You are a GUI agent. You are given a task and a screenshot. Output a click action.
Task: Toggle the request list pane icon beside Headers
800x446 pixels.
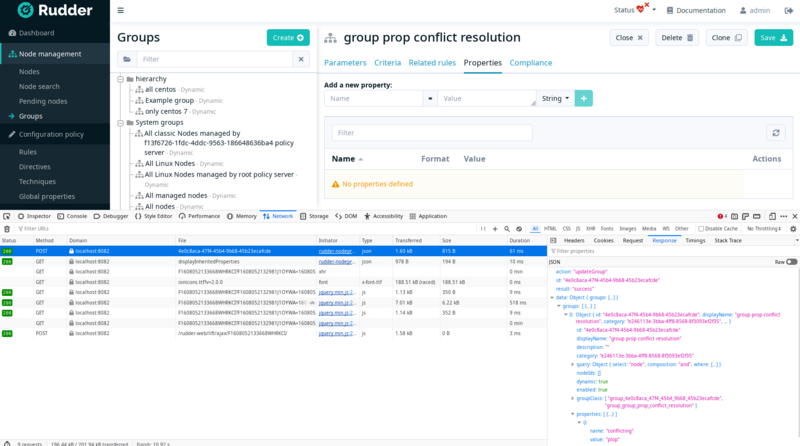pyautogui.click(x=553, y=240)
